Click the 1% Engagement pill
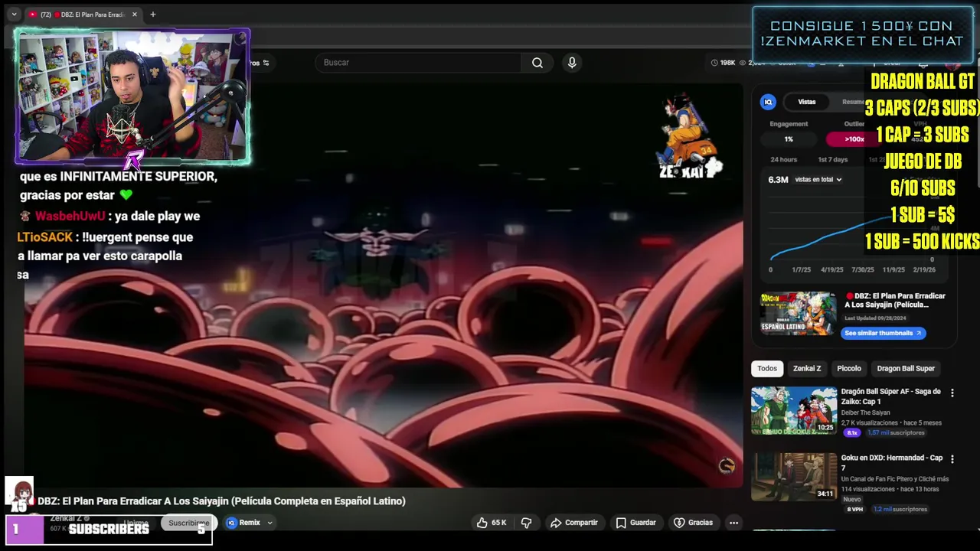Viewport: 980px width, 551px height. (x=789, y=139)
